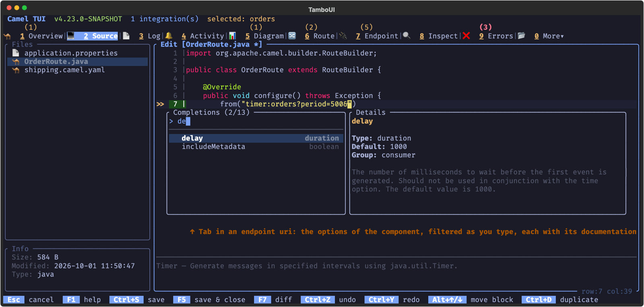644x307 pixels.
Task: Switch to the Activity tab
Action: (202, 36)
